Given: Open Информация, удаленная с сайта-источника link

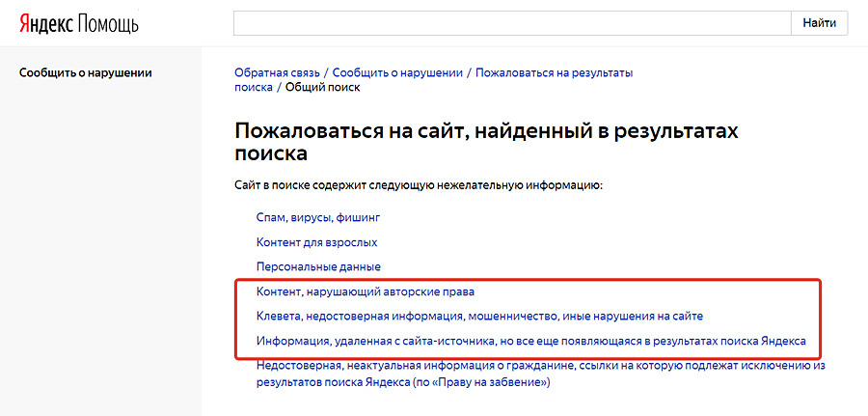Looking at the screenshot, I should [530, 341].
